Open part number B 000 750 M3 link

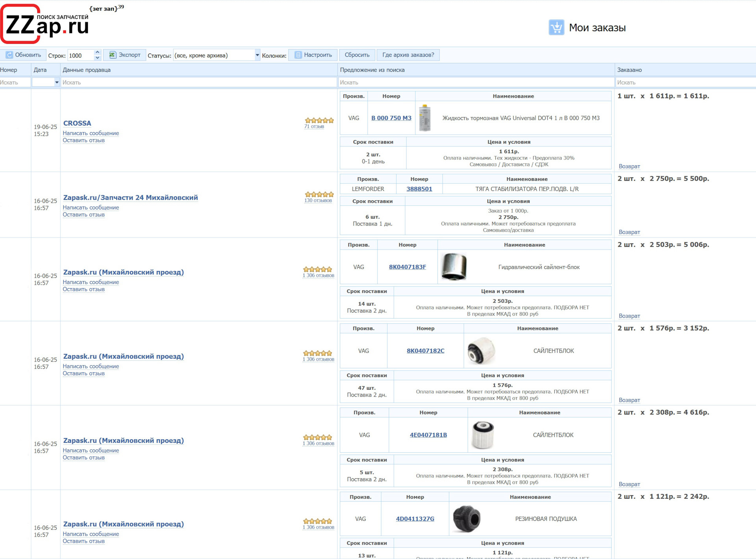click(x=391, y=118)
